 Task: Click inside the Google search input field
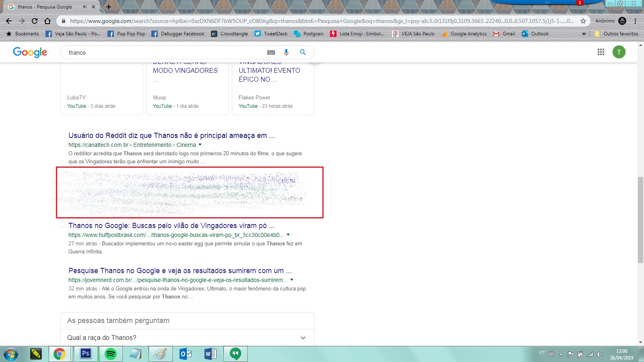tap(161, 52)
